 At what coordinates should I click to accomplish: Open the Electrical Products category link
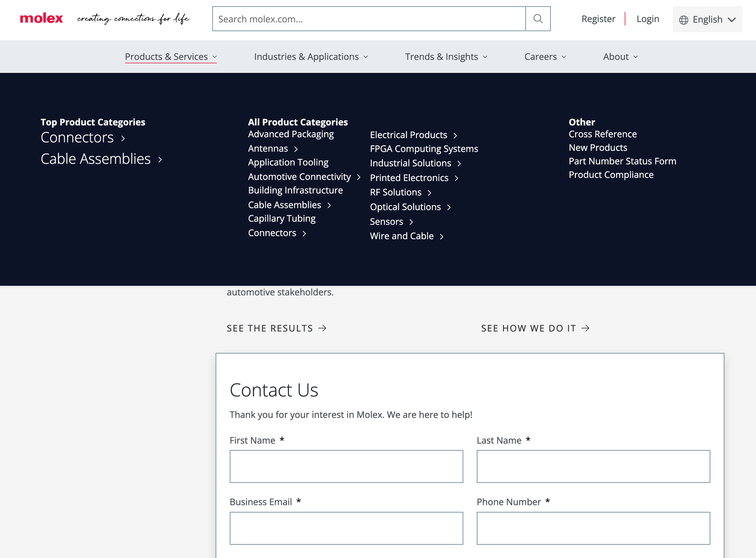click(408, 135)
